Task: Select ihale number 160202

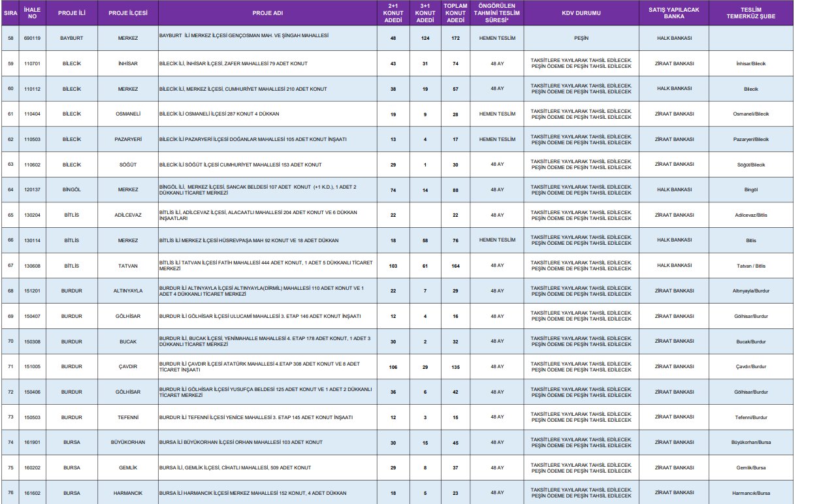Action: pyautogui.click(x=32, y=467)
